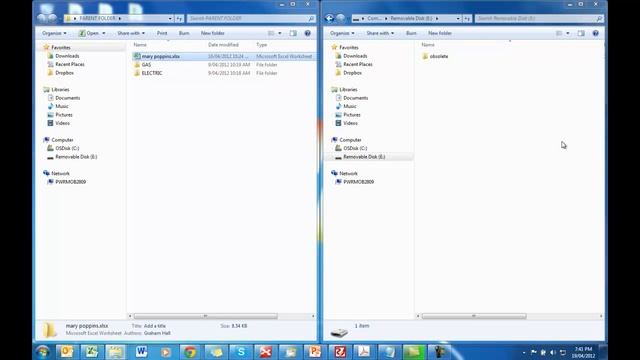Open Word from the taskbar
The height and width of the screenshot is (360, 640).
tap(141, 351)
